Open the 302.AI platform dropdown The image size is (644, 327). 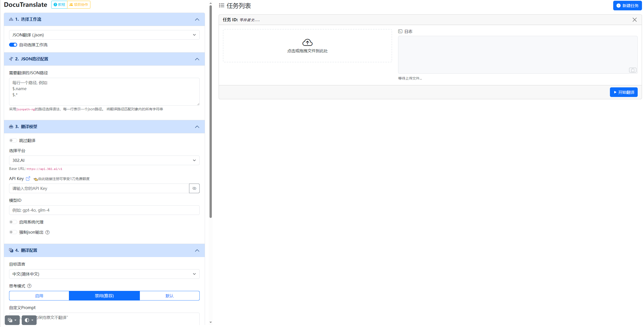[x=104, y=160]
